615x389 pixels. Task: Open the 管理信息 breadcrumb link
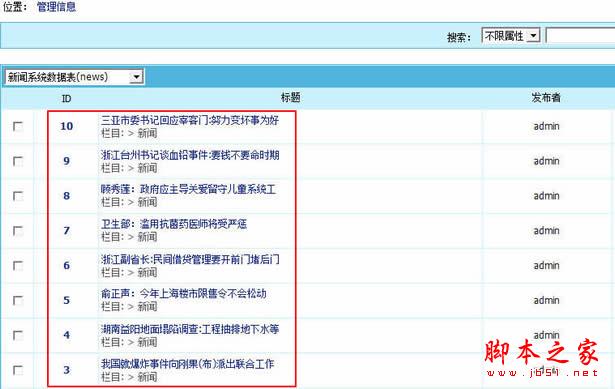click(x=56, y=7)
